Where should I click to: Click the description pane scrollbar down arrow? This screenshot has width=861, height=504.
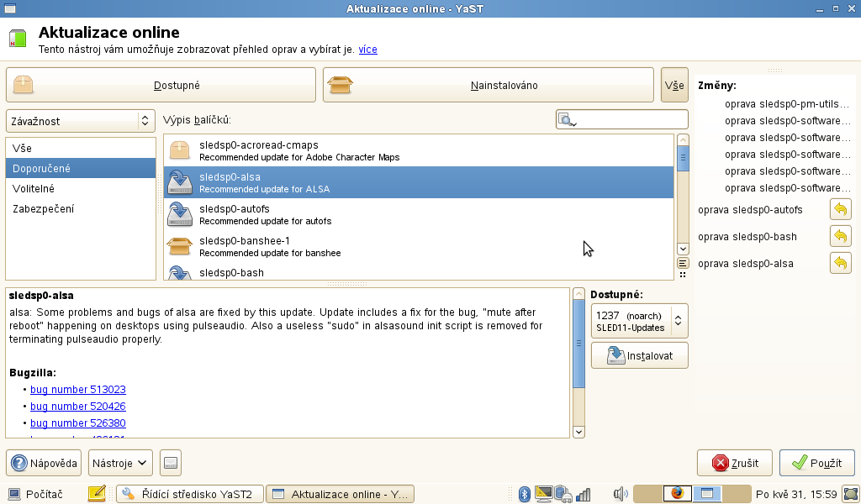tap(578, 432)
